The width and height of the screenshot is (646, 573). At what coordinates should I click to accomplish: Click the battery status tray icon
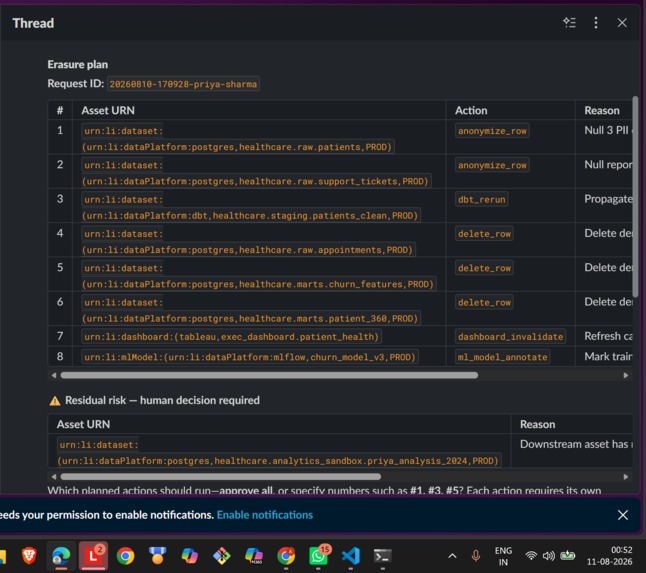tap(567, 556)
